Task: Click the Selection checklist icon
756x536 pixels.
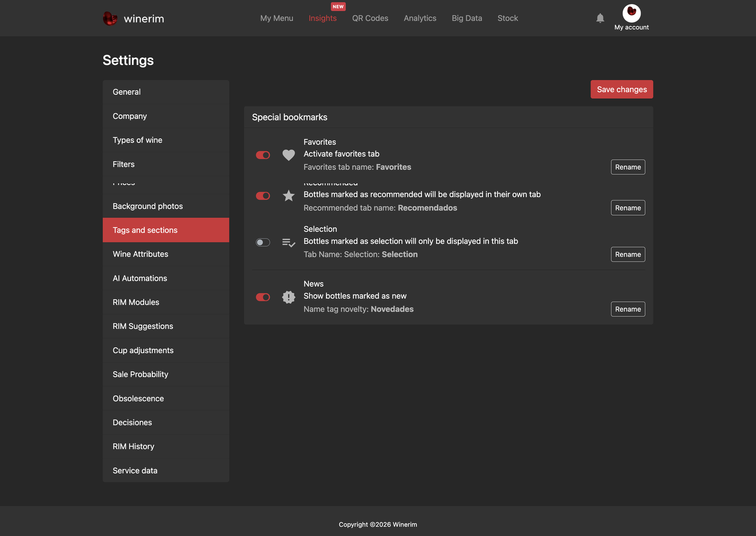Action: click(288, 243)
